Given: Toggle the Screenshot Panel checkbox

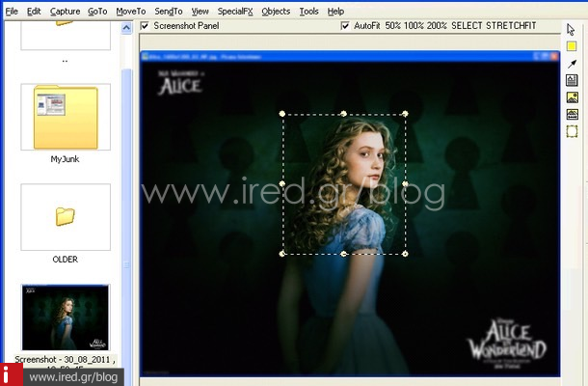Looking at the screenshot, I should pyautogui.click(x=145, y=26).
